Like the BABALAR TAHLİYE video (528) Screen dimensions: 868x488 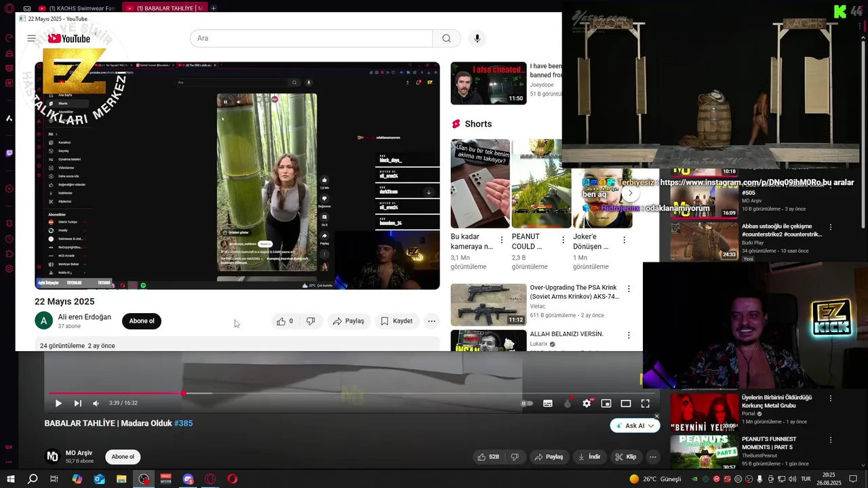488,457
